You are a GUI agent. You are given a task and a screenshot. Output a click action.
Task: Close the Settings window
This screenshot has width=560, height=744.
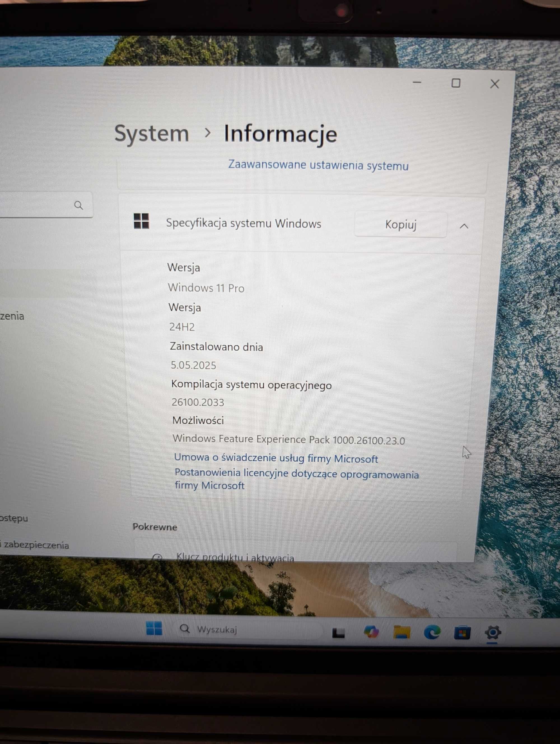[x=494, y=84]
